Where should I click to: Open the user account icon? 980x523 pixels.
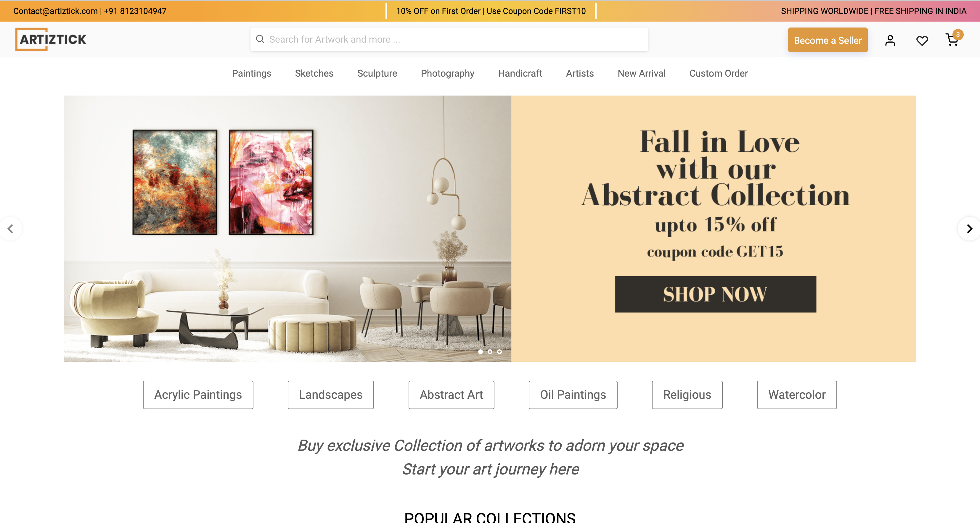pyautogui.click(x=890, y=40)
